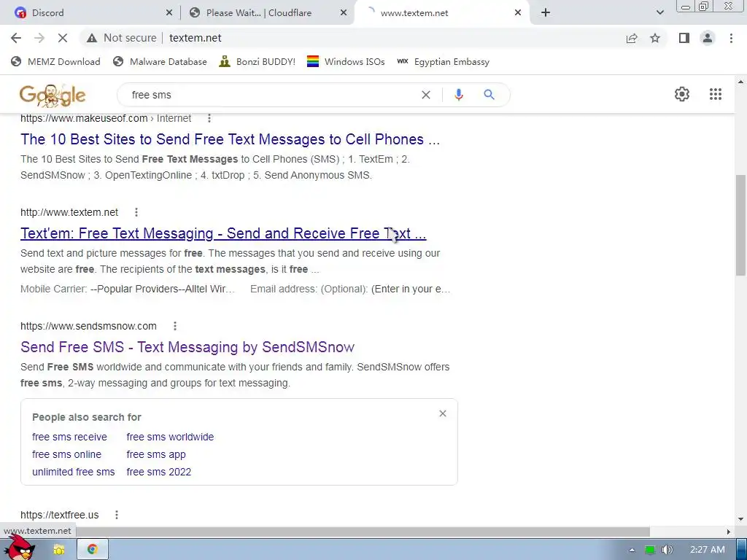Bookmark this page with star icon
The width and height of the screenshot is (747, 560).
[x=655, y=38]
